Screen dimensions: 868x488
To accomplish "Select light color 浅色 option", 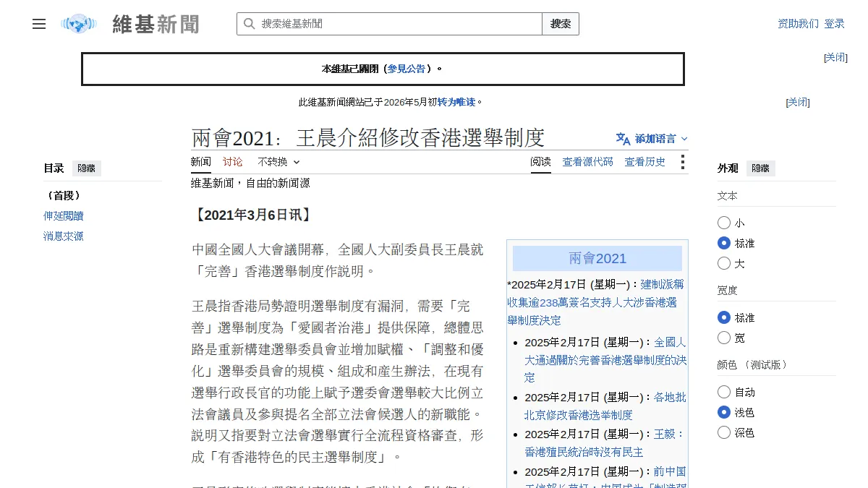I will tap(724, 412).
